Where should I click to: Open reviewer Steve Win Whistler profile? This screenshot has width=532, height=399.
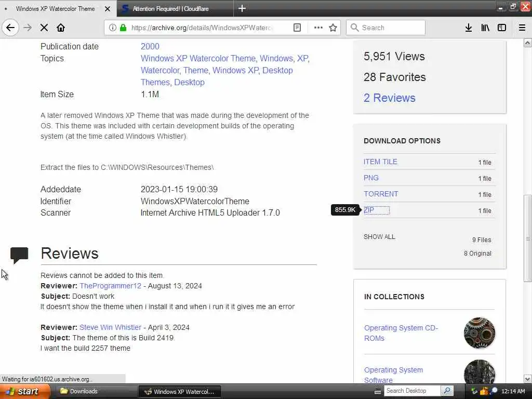tap(110, 327)
